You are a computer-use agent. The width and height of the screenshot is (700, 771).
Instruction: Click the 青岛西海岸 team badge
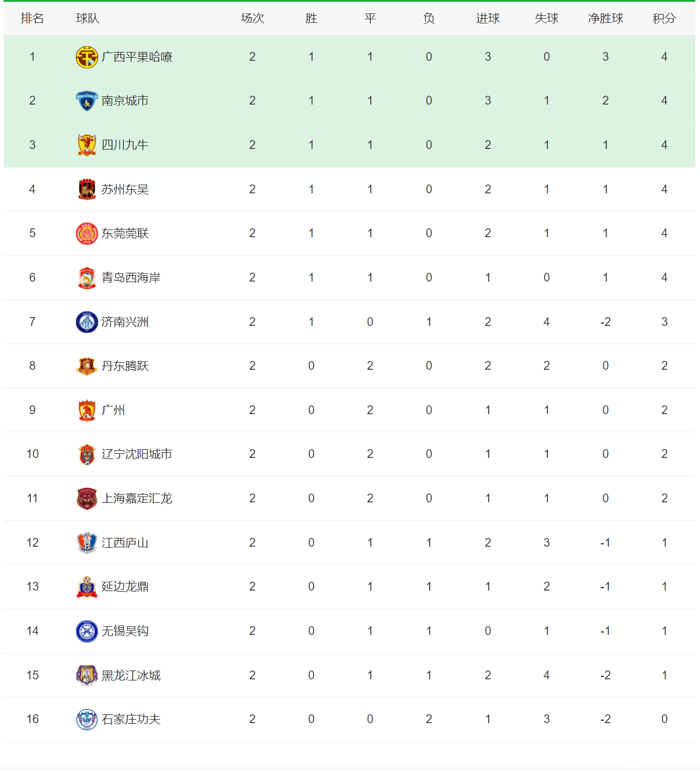point(86,278)
